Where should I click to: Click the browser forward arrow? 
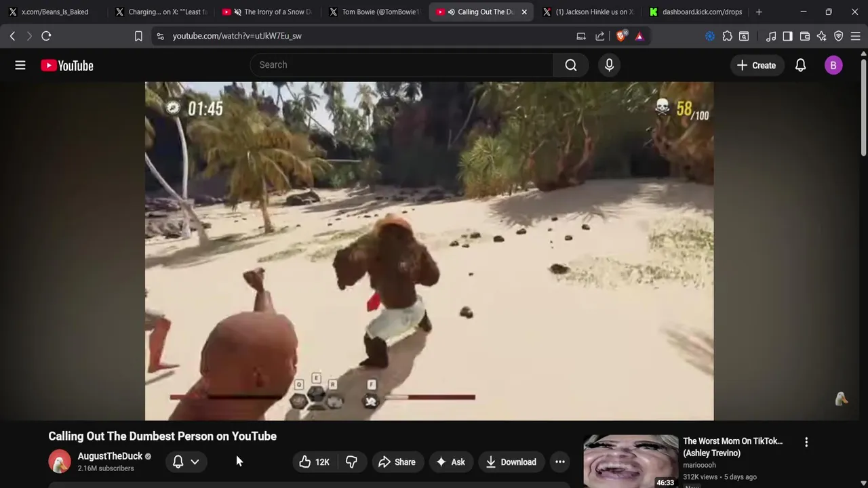pos(29,36)
